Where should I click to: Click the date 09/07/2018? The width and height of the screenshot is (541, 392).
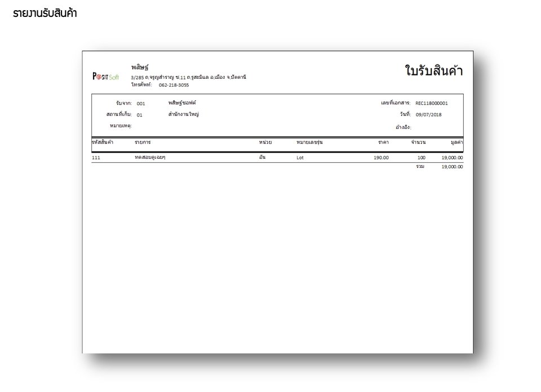(x=428, y=114)
